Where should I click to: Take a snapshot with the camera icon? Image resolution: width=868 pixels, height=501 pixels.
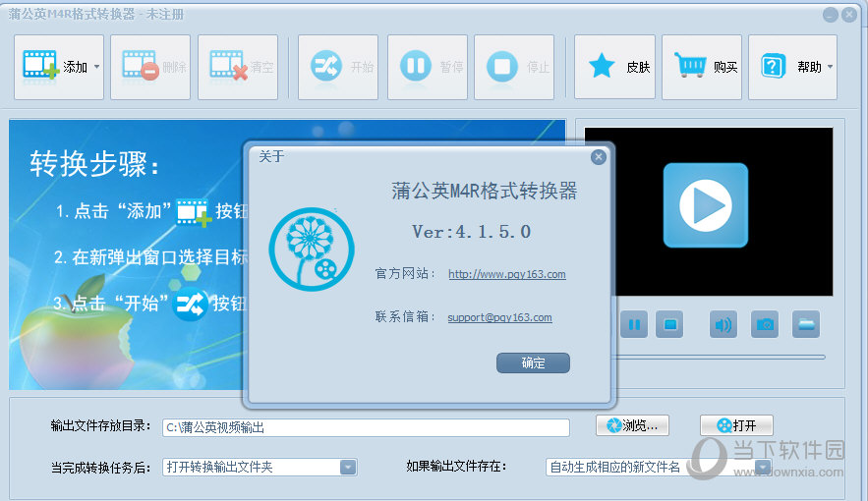pyautogui.click(x=765, y=324)
